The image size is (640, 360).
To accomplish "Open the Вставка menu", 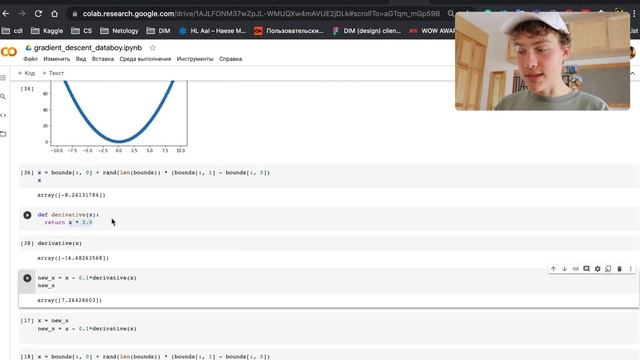I will tap(103, 59).
